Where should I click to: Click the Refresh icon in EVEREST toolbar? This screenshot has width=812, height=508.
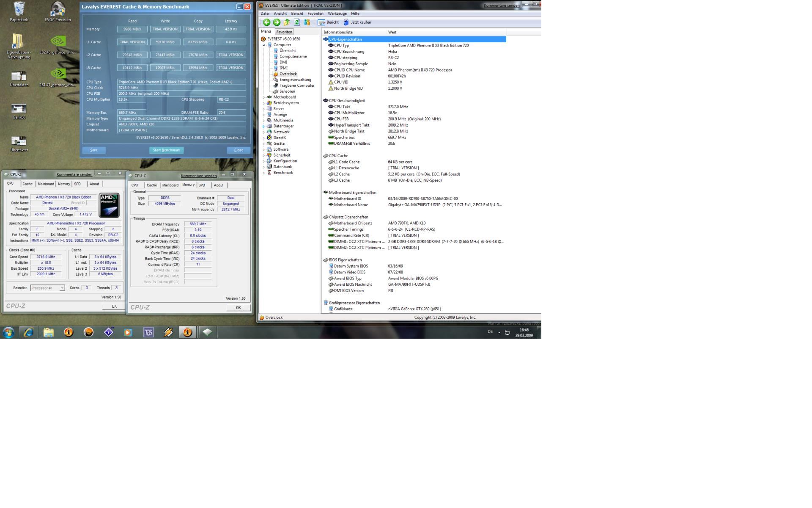point(297,22)
